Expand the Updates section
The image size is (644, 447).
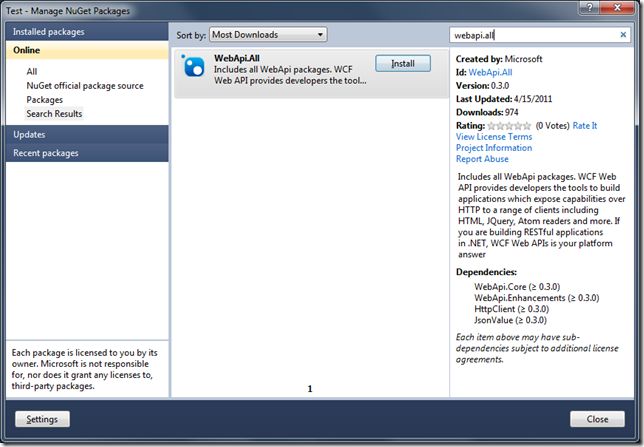[x=87, y=134]
